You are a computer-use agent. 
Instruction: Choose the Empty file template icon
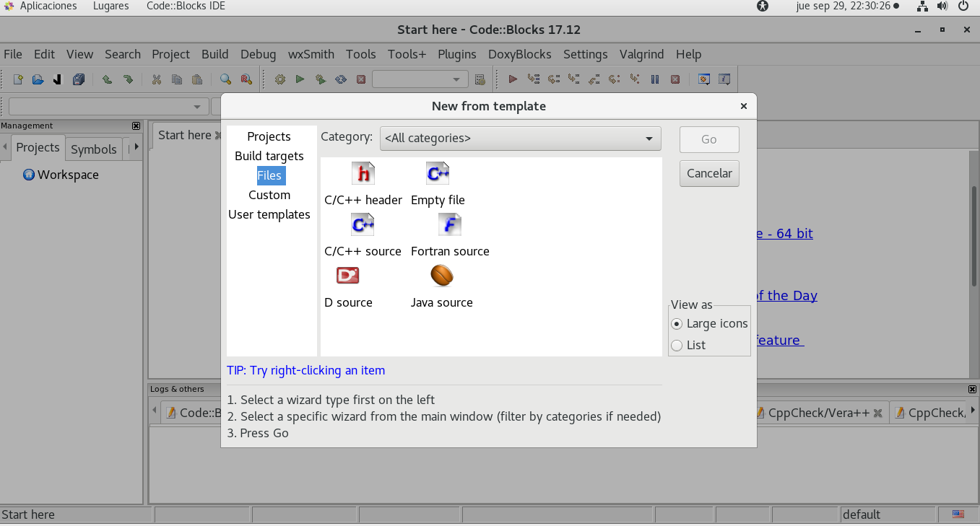point(438,174)
